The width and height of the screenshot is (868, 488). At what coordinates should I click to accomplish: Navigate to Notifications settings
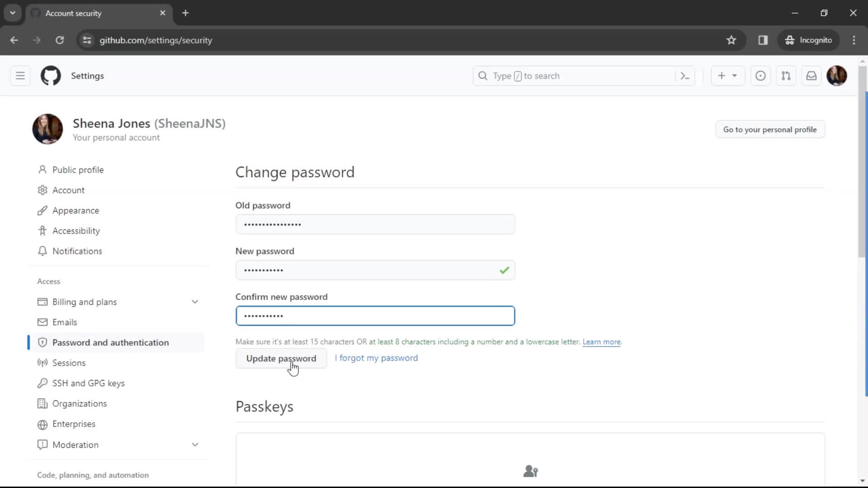[x=77, y=251]
